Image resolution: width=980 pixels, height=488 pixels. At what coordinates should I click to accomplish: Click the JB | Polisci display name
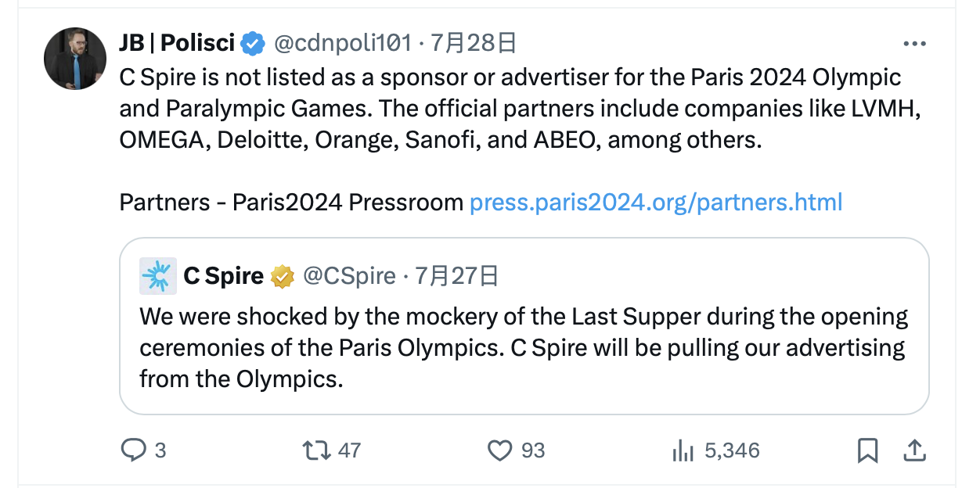pos(177,43)
